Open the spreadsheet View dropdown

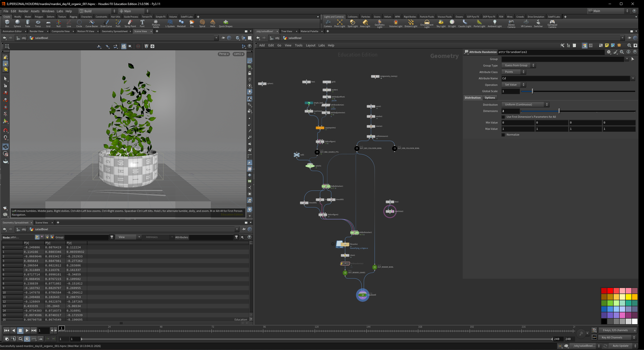point(128,237)
